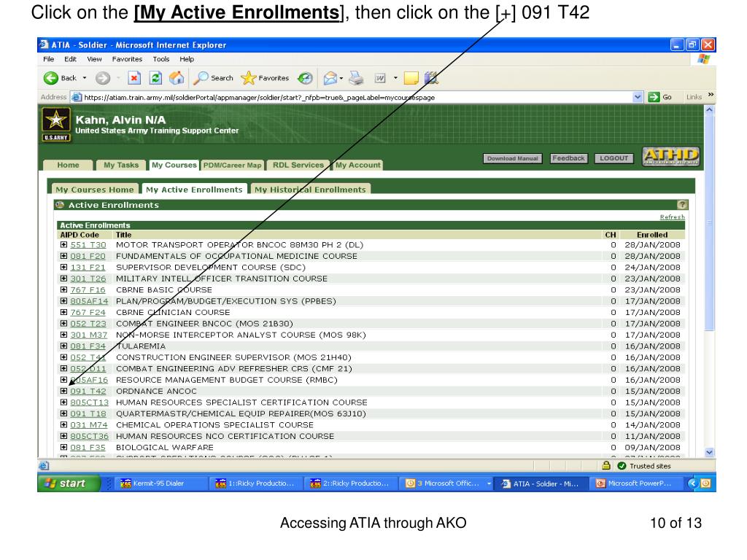The image size is (747, 560).
Task: Click the Messenger icon in toolbar
Action: (x=431, y=77)
